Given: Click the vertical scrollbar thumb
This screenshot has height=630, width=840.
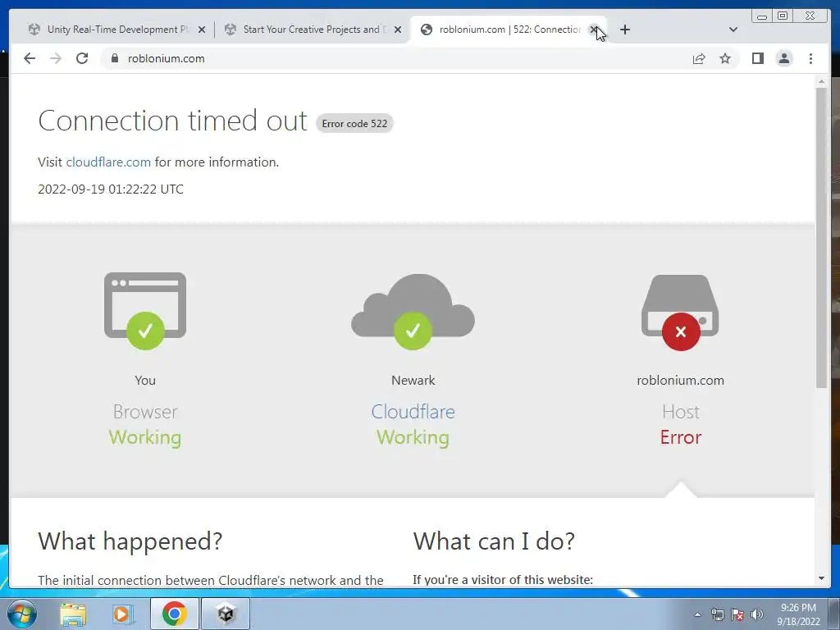Looking at the screenshot, I should (821, 238).
